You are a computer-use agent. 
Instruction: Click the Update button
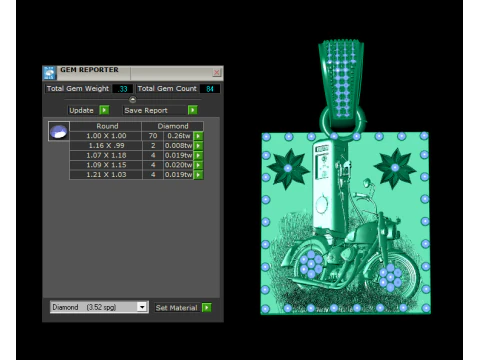[x=81, y=110]
